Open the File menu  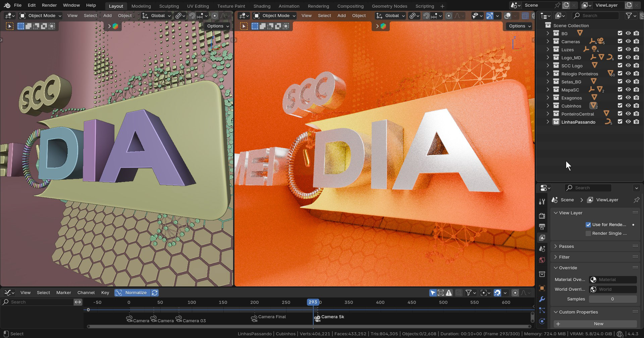(18, 5)
